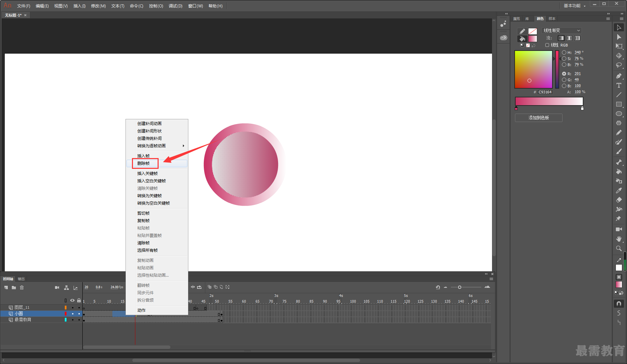Select the Camera tool in toolbar
The image size is (627, 364).
point(619,229)
